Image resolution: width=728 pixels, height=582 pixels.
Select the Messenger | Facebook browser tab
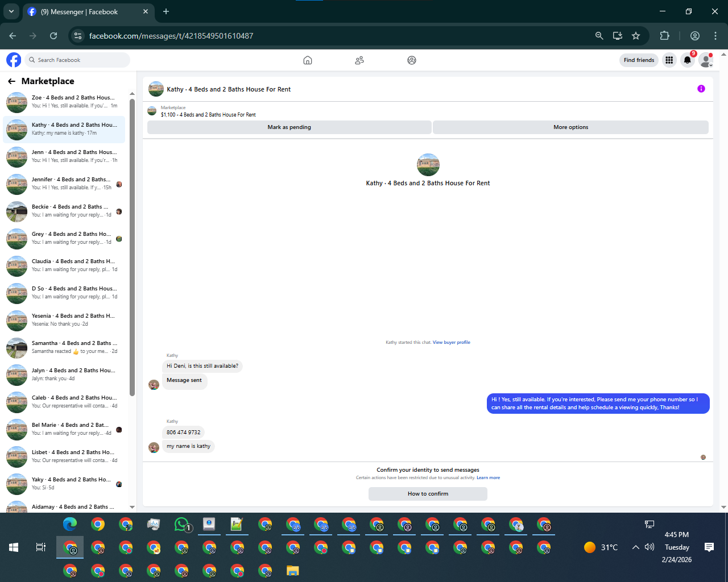[x=88, y=11]
